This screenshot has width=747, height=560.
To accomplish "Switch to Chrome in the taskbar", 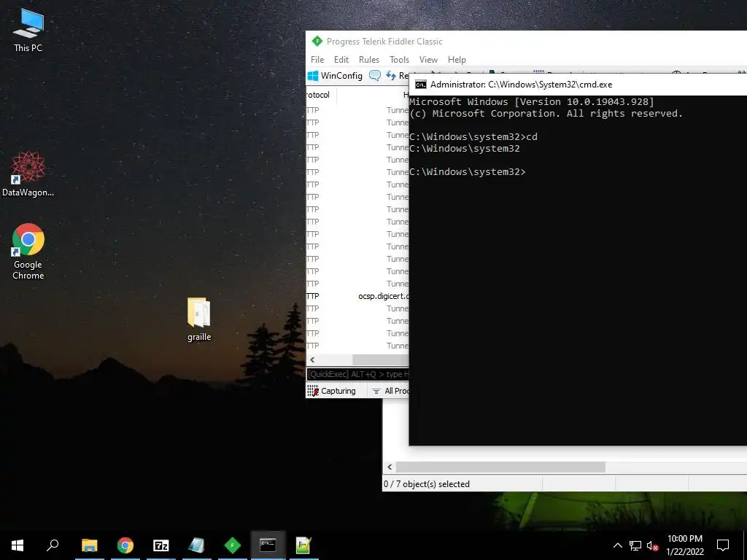I will 125,545.
